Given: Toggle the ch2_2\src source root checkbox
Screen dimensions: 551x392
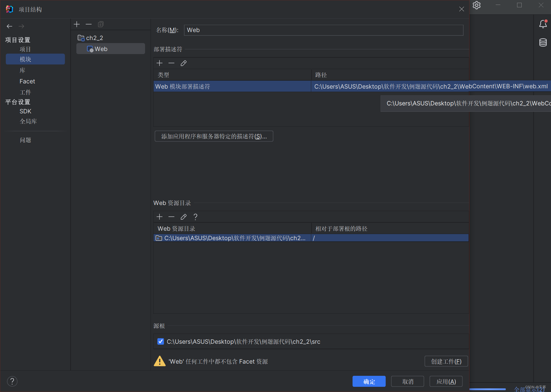Looking at the screenshot, I should point(161,342).
